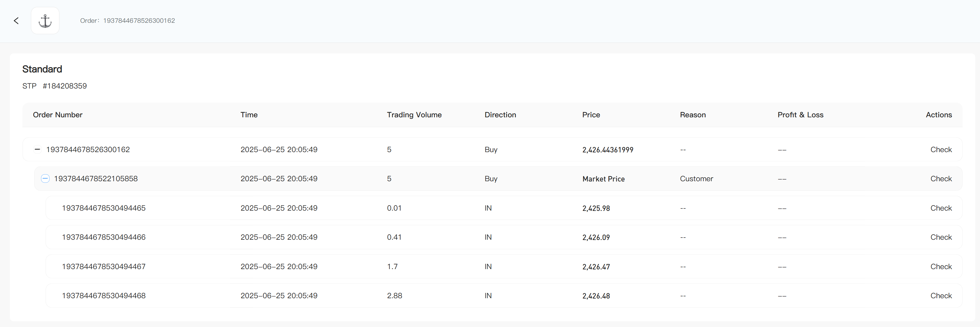
Task: Select the Actions column header
Action: 939,115
